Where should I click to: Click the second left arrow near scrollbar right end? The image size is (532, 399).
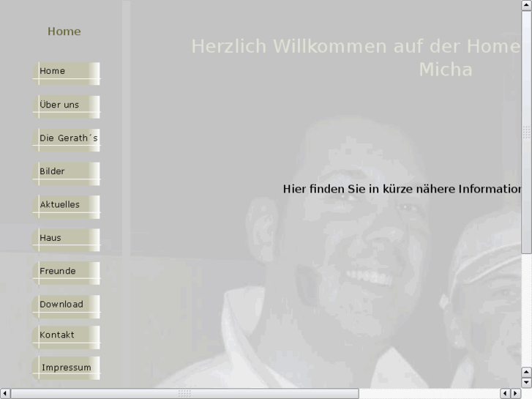point(505,394)
